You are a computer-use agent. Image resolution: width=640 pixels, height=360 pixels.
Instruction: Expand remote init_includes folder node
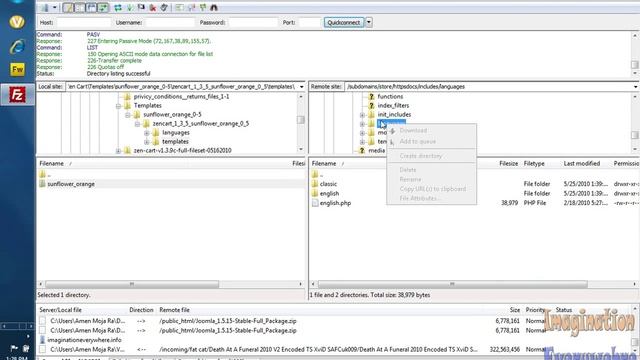click(362, 115)
